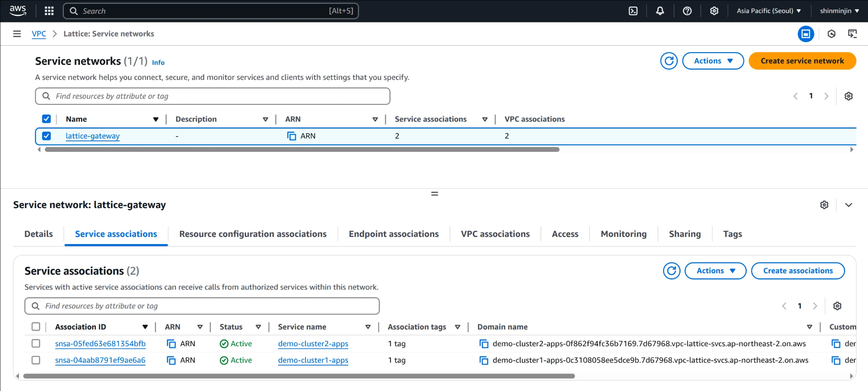Copy the lattice-gateway ARN
Viewport: 868px width, 391px height.
point(291,136)
